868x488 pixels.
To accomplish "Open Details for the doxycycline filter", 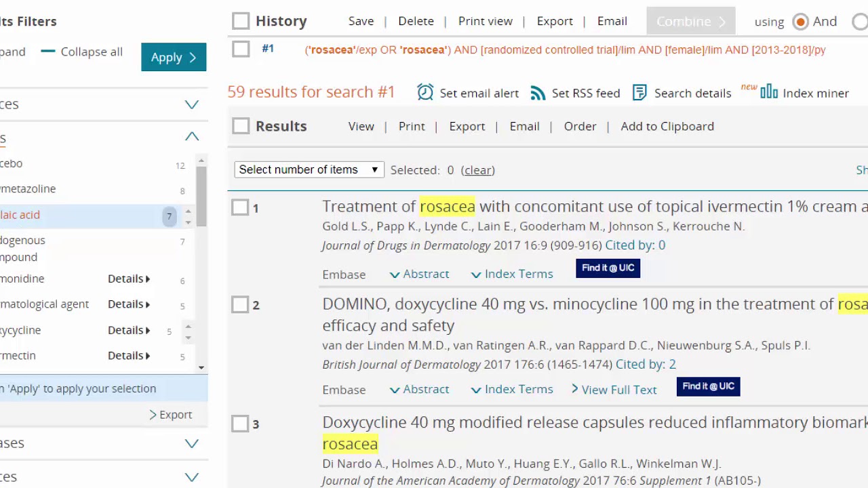I will tap(129, 330).
